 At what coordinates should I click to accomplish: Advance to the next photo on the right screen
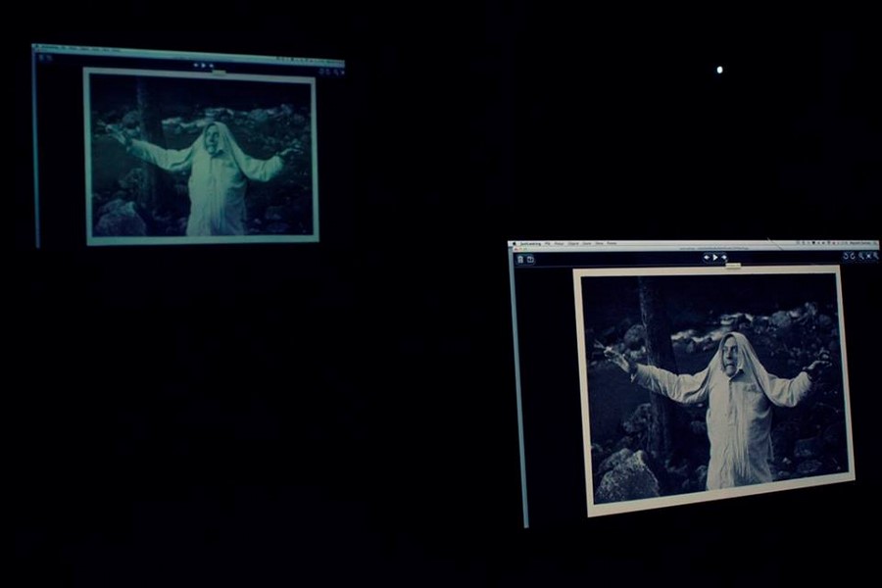point(724,257)
